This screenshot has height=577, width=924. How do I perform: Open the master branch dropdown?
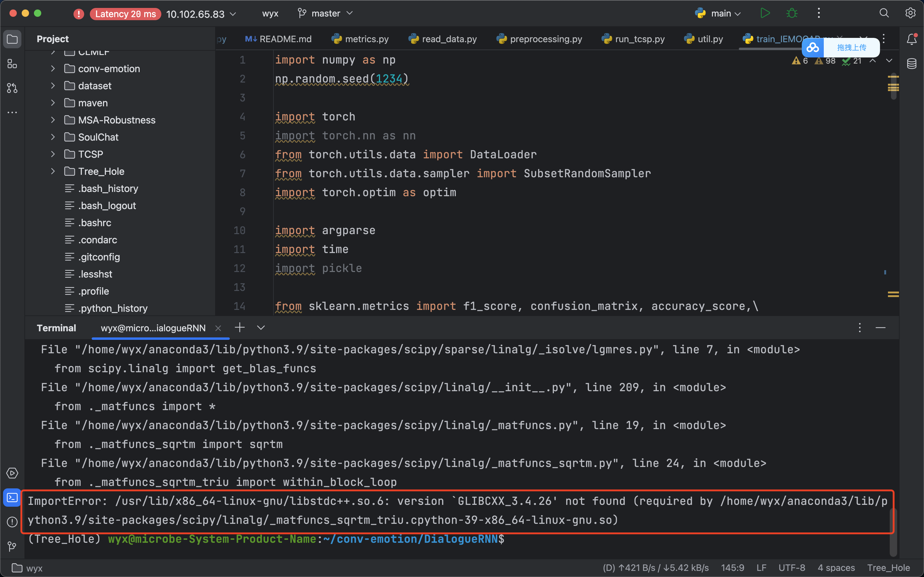click(325, 14)
